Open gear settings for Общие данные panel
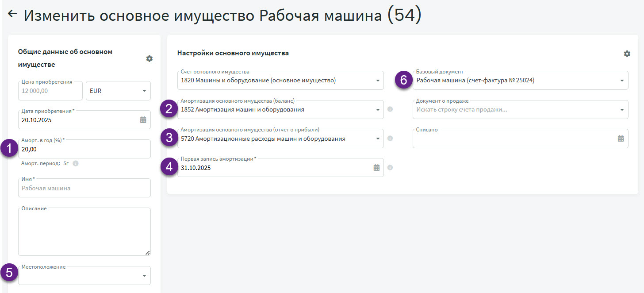 point(149,58)
